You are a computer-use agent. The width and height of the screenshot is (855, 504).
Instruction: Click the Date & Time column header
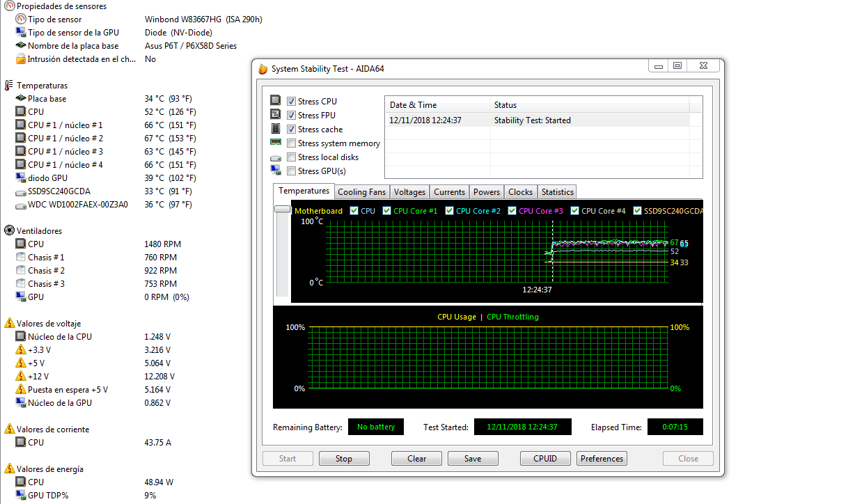[x=437, y=105]
